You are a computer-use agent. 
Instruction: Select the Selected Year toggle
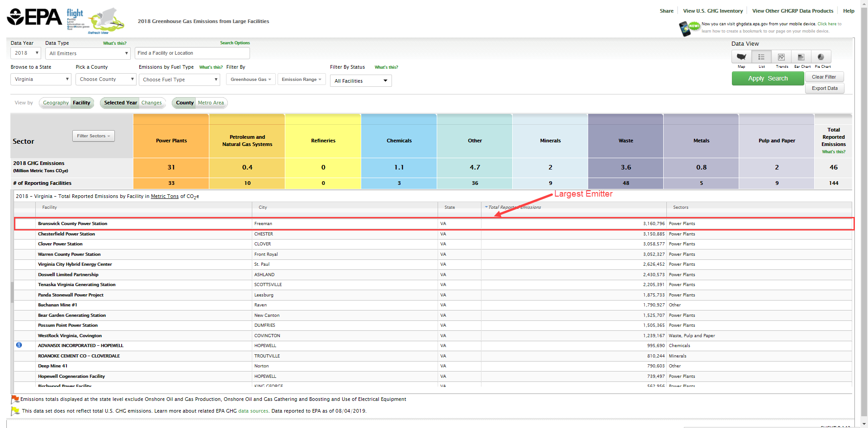pos(120,103)
